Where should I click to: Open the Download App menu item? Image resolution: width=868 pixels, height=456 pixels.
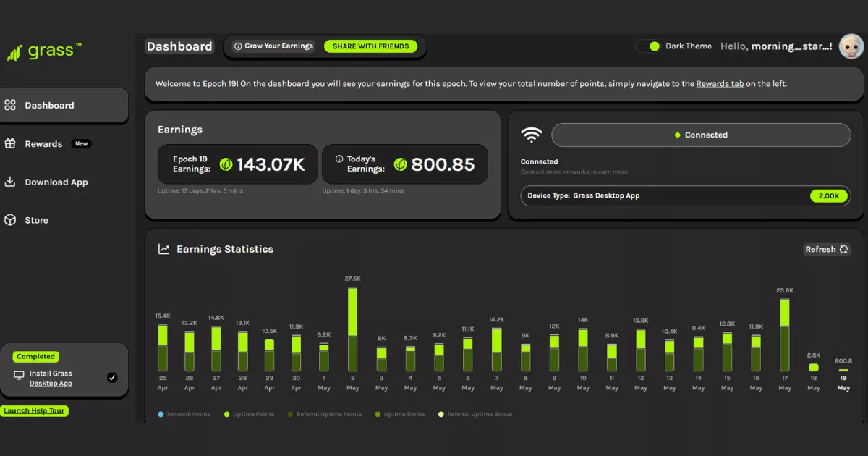(x=46, y=182)
